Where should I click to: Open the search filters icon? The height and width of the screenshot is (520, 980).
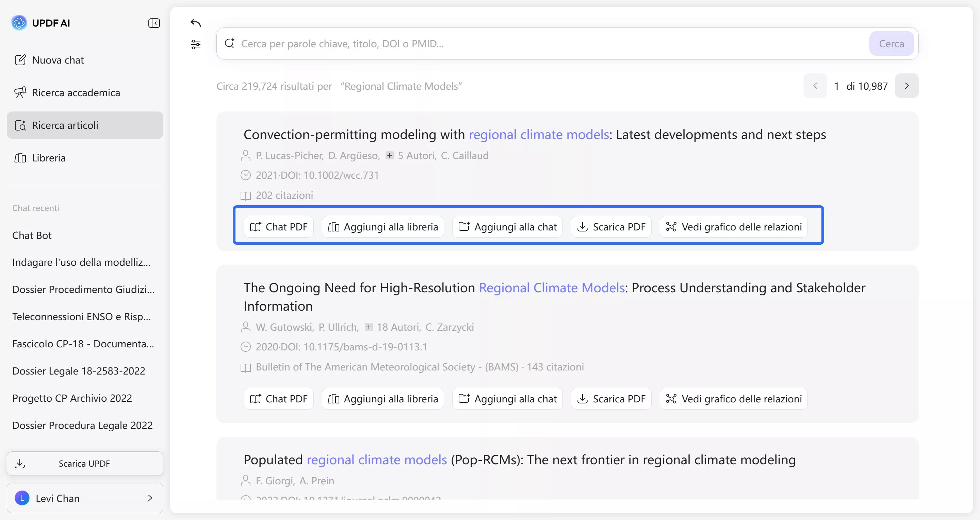[x=196, y=45]
